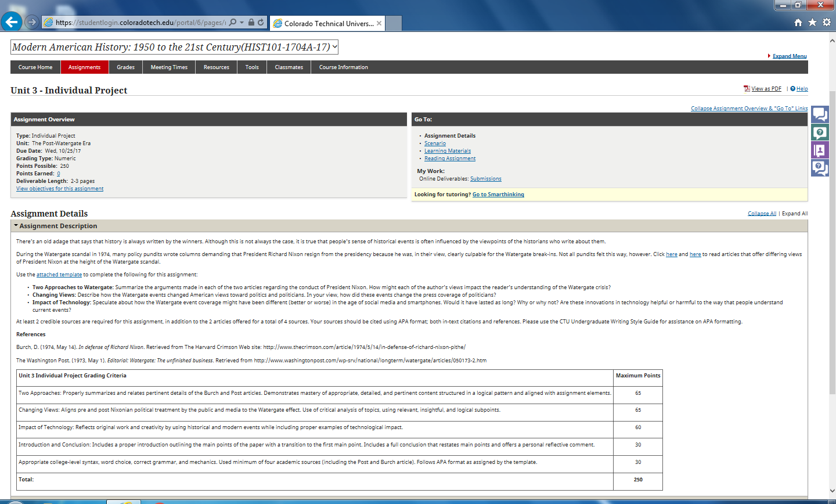Open the green question bubble sidebar icon
Image resolution: width=836 pixels, height=504 pixels.
pyautogui.click(x=820, y=132)
